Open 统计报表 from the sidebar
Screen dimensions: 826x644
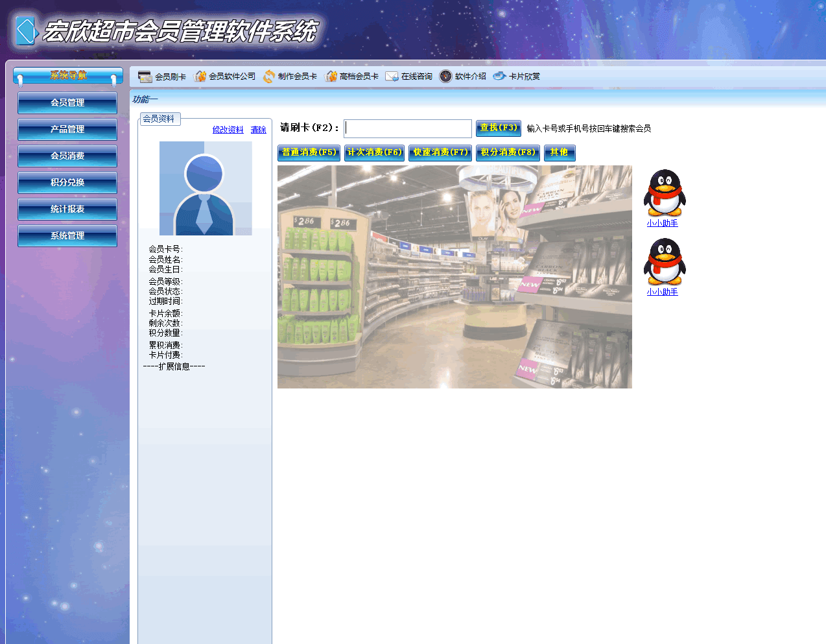point(67,209)
